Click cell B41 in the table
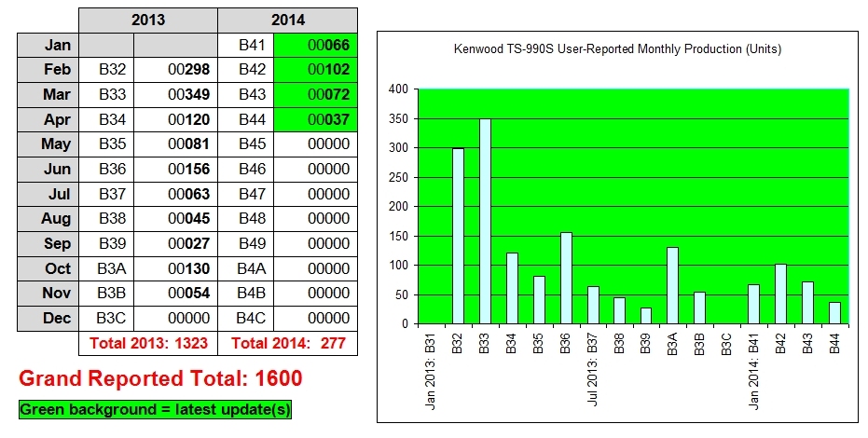This screenshot has height=438, width=868. [x=246, y=45]
